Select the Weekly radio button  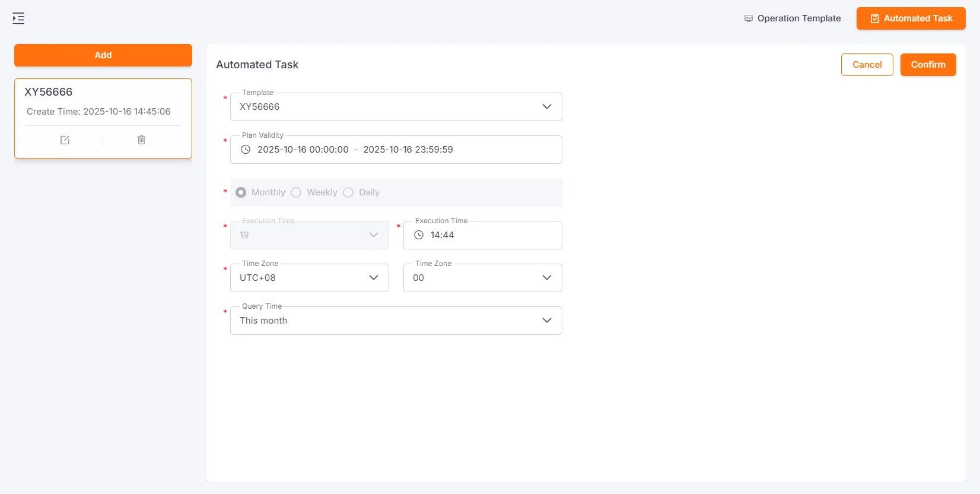296,192
